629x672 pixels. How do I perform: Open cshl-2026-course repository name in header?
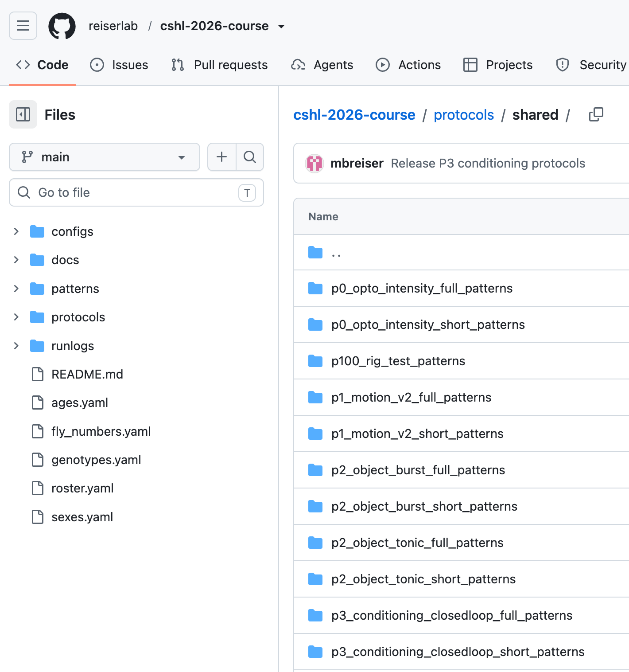[214, 26]
